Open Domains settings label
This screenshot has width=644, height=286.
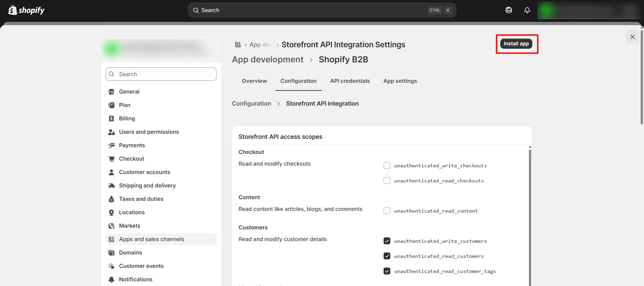(131, 253)
